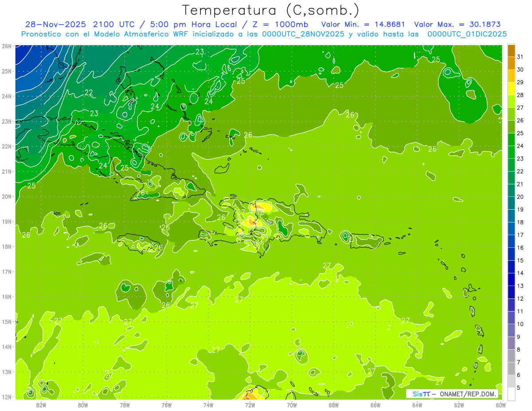
Task: Open the SisTT – ONAMET/REP.DOM. credit label
Action: [452, 394]
